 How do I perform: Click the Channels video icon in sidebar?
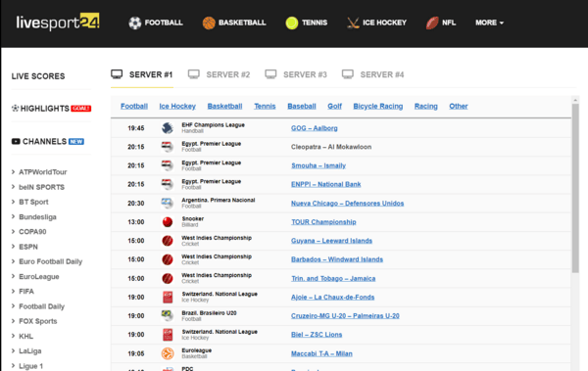point(16,141)
